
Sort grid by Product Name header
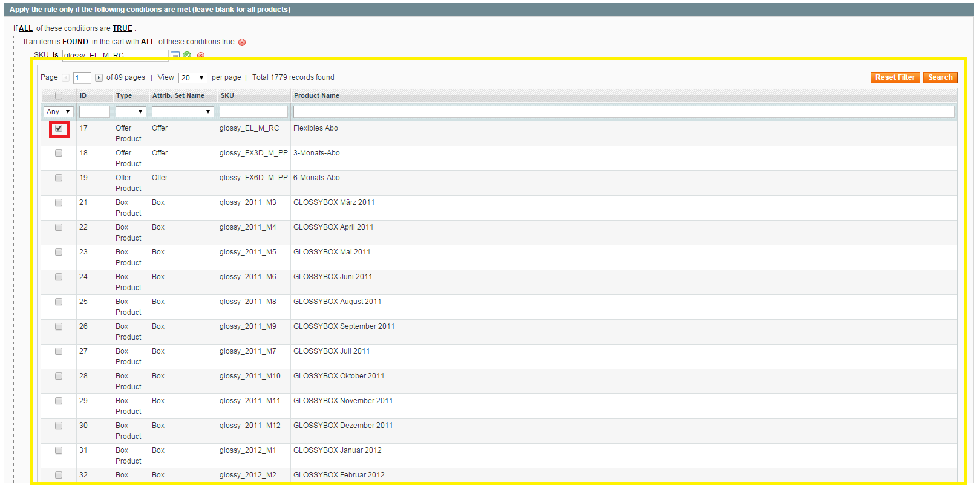[x=316, y=95]
